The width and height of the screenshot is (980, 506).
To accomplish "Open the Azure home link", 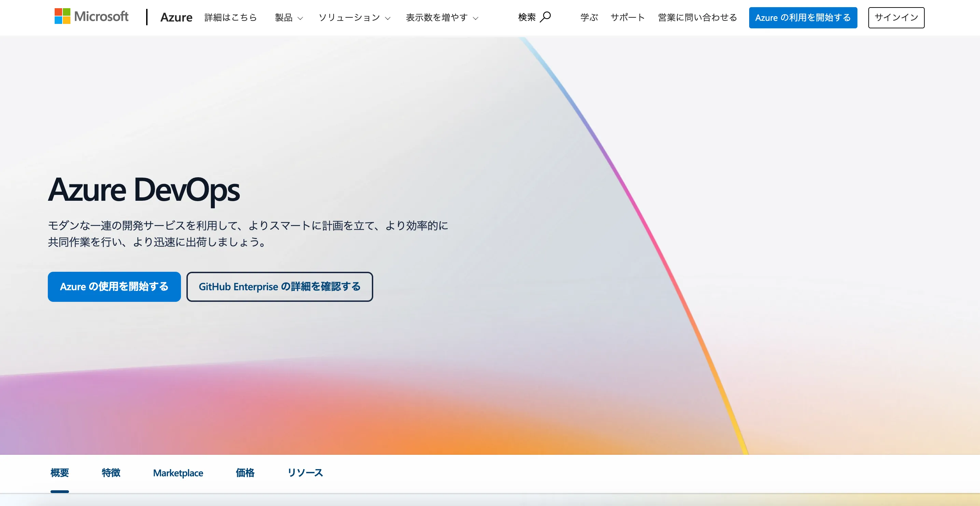I will tap(176, 17).
